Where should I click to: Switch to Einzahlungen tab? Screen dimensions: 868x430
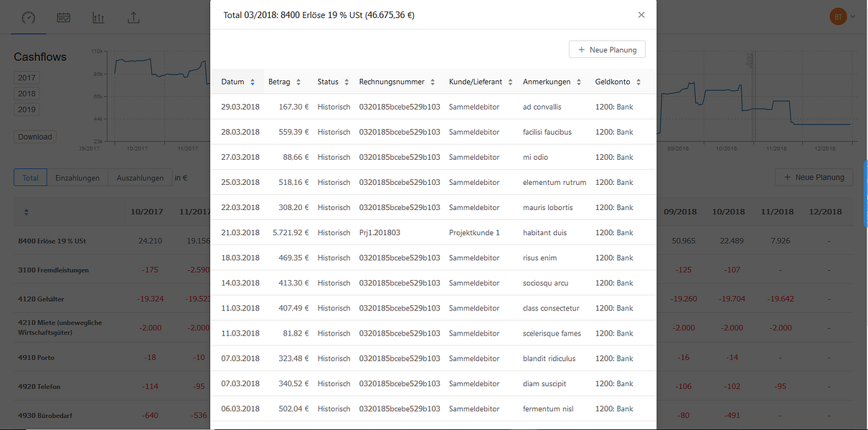[77, 178]
